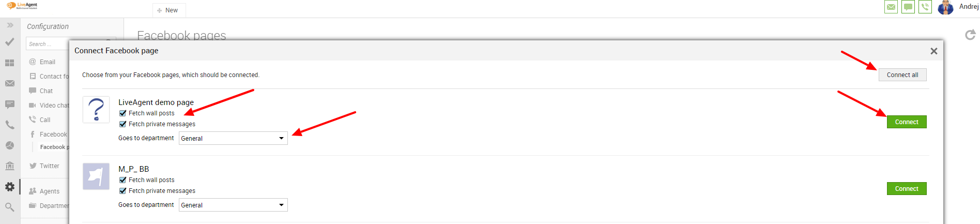
Task: Click the configuration search field
Action: pyautogui.click(x=48, y=44)
